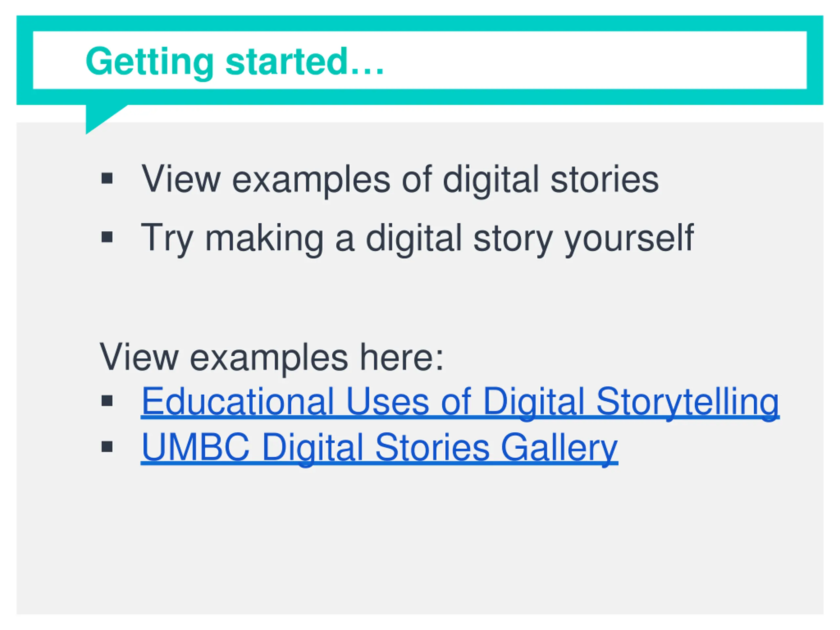840x630 pixels.
Task: Select the square bullet before "Try making a digital story"
Action: pos(107,237)
